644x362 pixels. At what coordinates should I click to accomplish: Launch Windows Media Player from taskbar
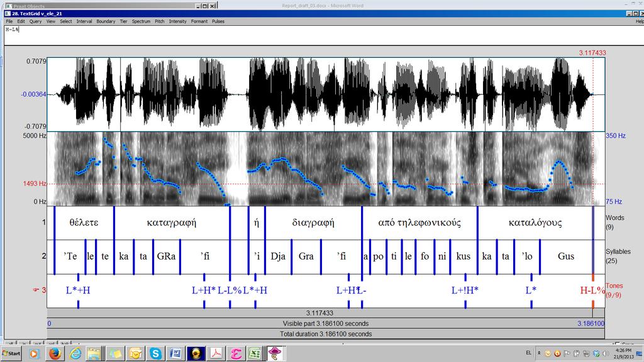(34, 353)
